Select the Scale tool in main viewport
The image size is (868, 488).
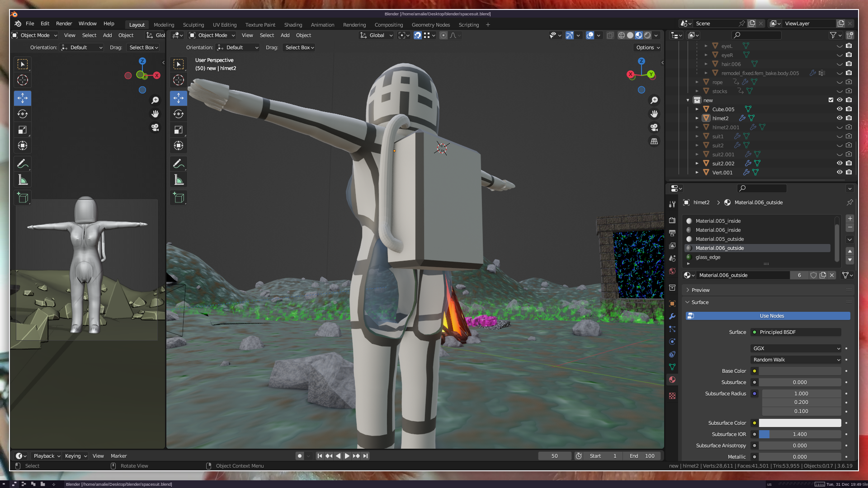click(x=179, y=130)
